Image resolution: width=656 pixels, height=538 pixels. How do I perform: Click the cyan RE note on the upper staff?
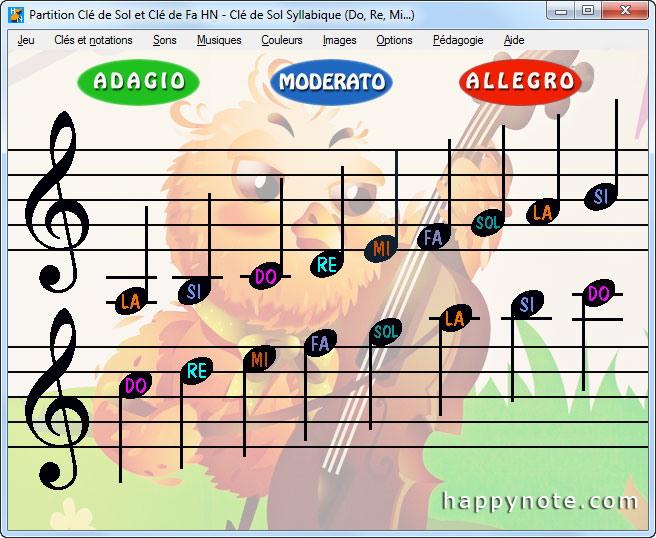tap(327, 264)
